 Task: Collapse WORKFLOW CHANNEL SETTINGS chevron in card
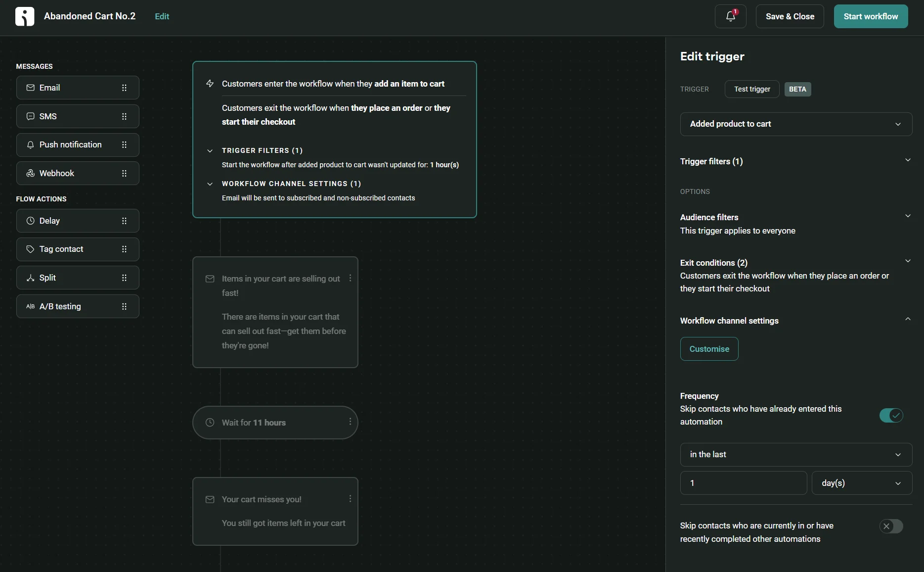[x=210, y=184]
